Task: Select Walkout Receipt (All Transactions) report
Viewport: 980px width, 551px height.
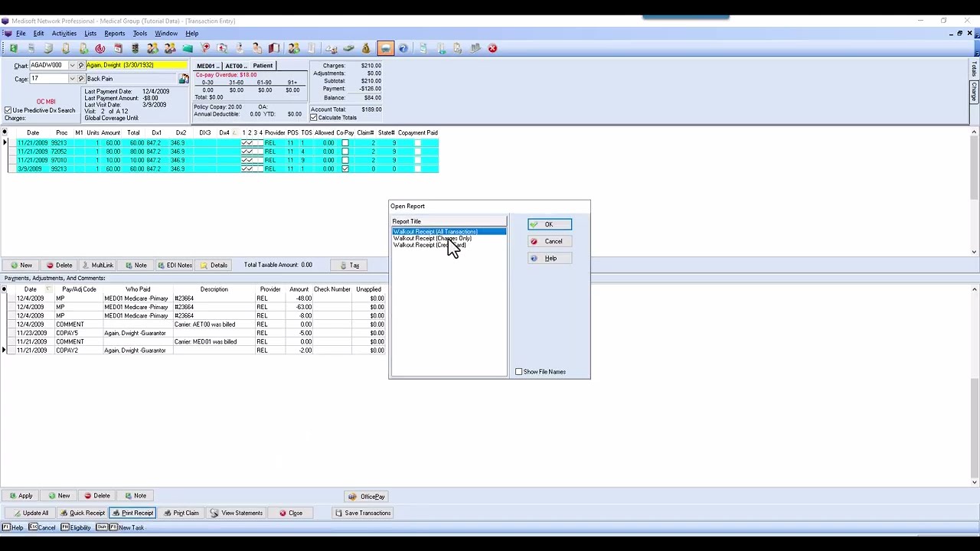Action: 449,232
